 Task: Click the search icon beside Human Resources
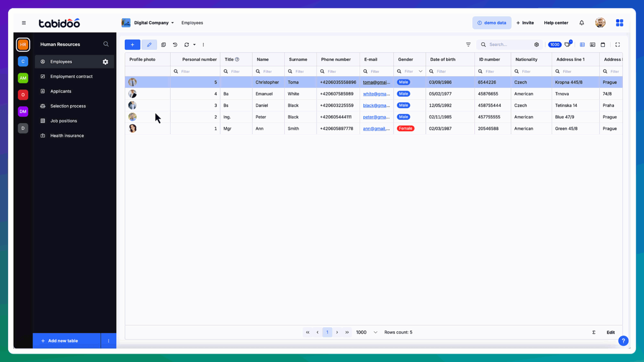point(106,44)
